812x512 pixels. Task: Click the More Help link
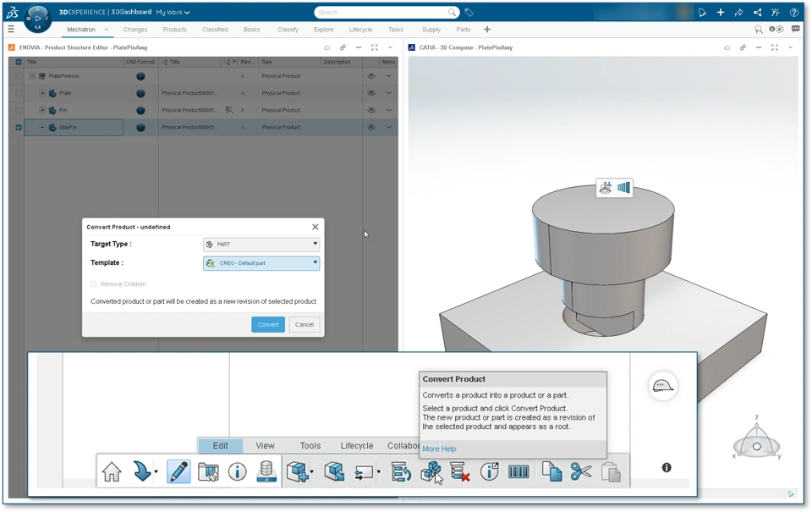point(439,449)
